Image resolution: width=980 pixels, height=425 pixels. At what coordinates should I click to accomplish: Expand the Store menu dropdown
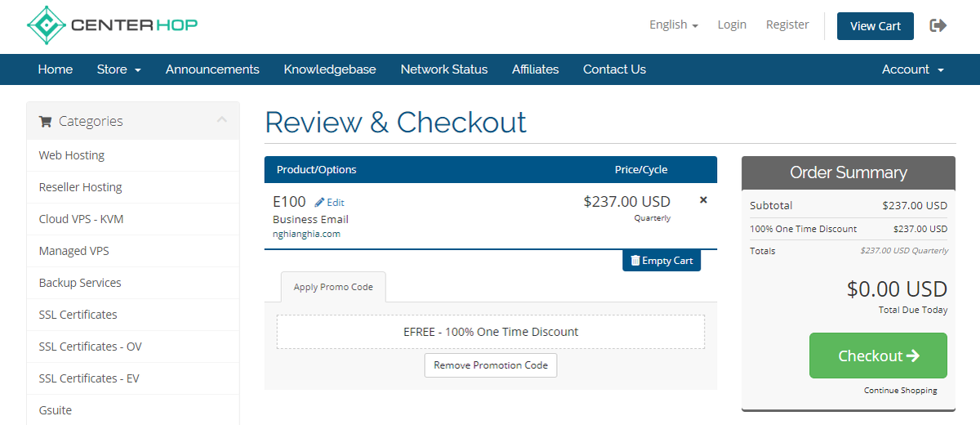point(119,69)
